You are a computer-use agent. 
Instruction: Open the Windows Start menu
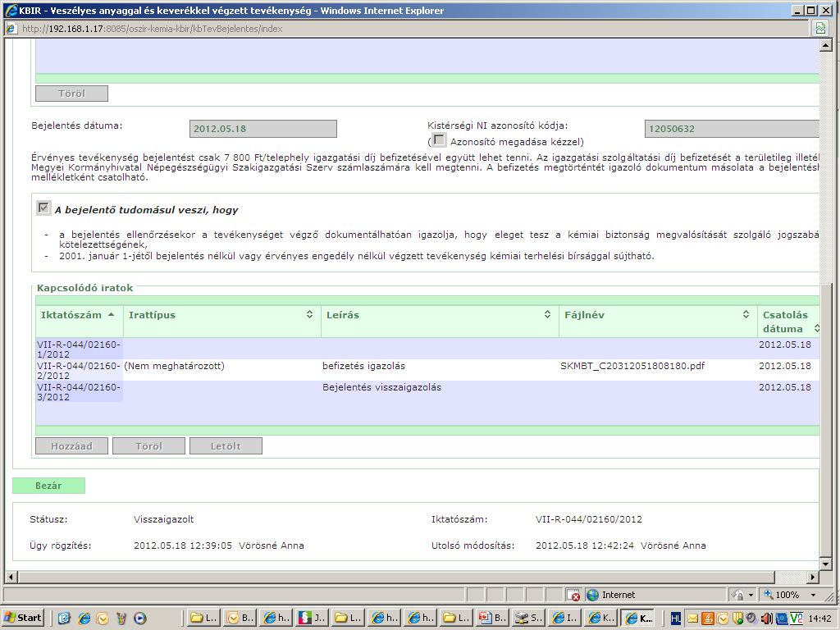[22, 619]
